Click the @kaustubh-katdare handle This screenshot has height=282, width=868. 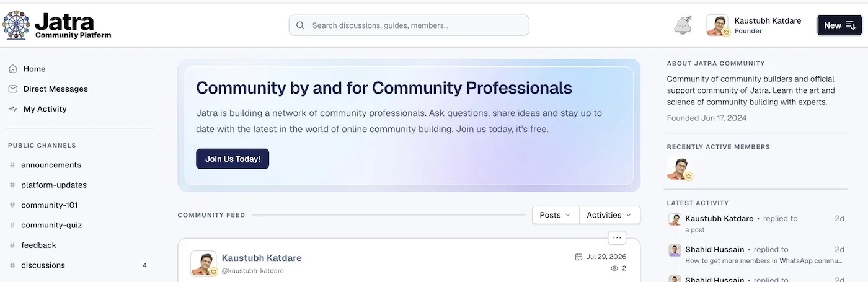tap(252, 271)
